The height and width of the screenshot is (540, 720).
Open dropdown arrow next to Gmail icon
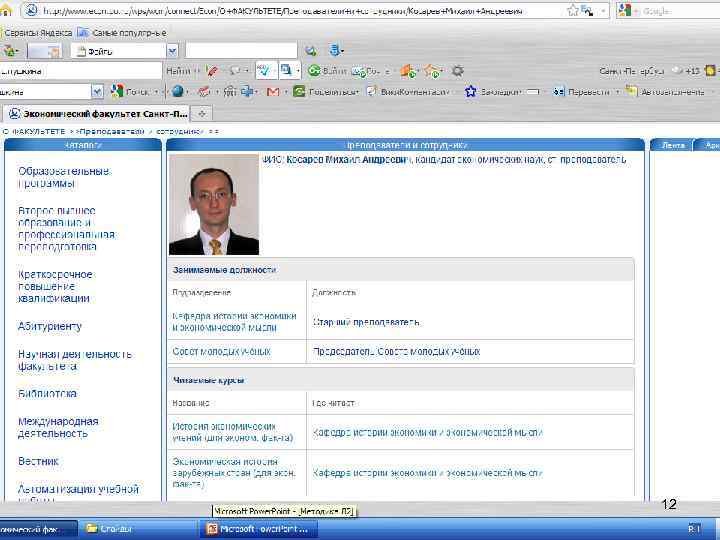(286, 92)
